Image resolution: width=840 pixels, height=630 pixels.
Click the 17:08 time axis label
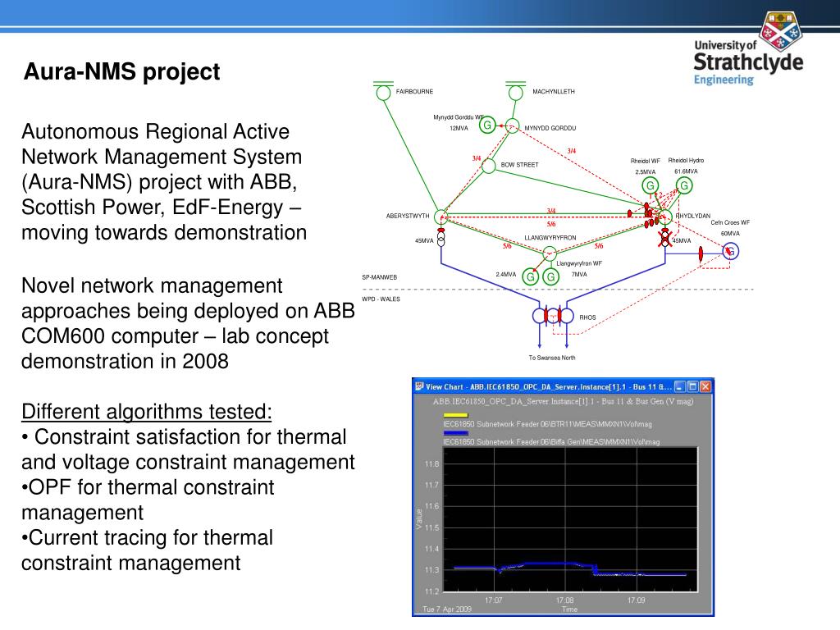pyautogui.click(x=564, y=600)
